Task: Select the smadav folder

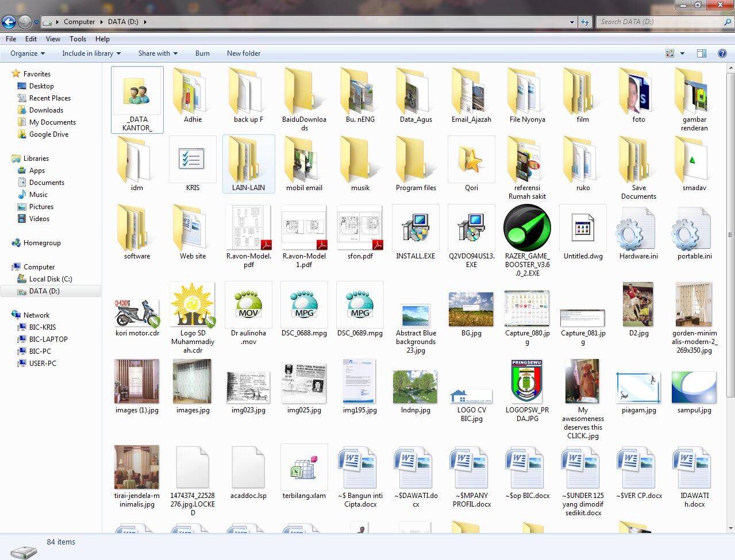Action: [x=693, y=160]
